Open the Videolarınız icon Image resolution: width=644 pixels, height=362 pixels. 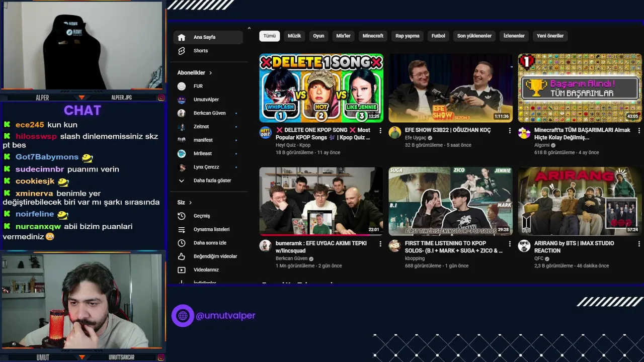pyautogui.click(x=182, y=270)
